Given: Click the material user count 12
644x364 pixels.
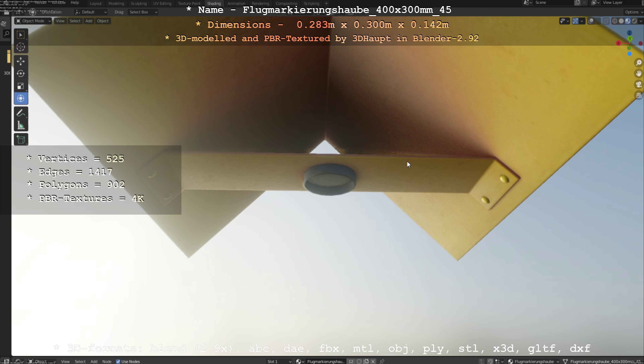Looking at the screenshot, I should click(x=351, y=361).
